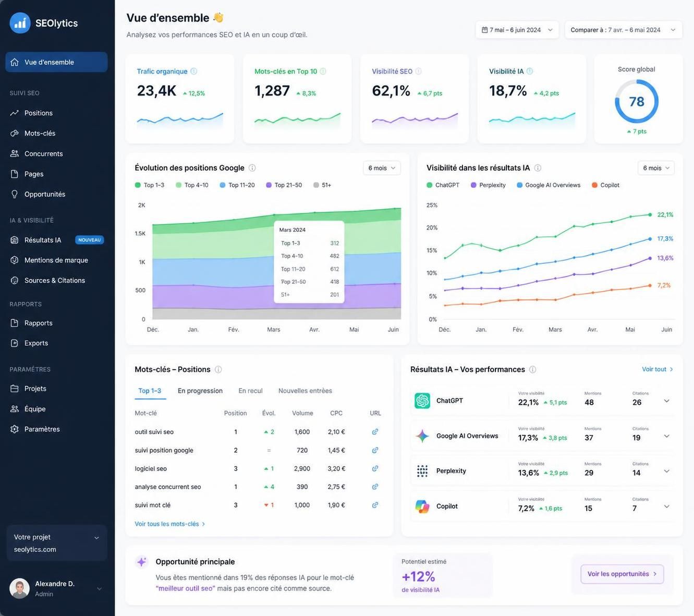Click the Alexandre D. avatar photo

click(x=20, y=588)
